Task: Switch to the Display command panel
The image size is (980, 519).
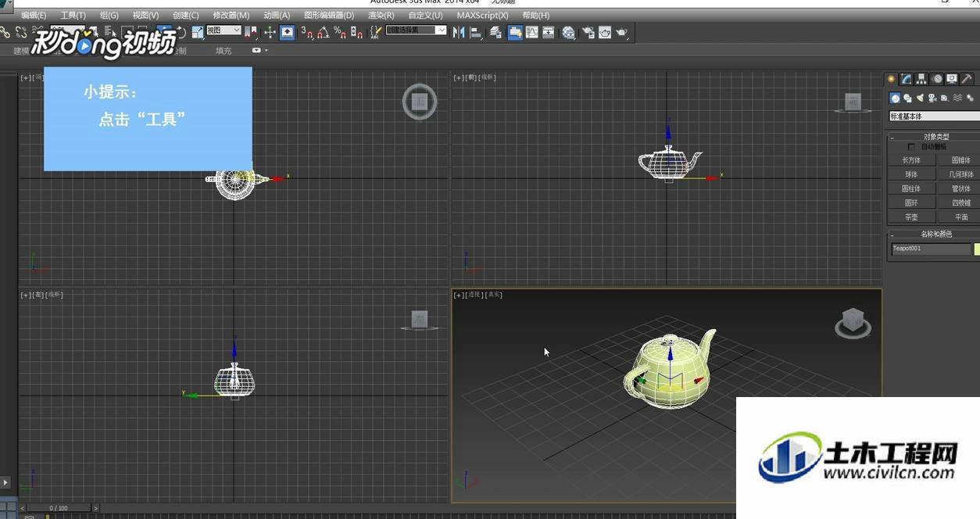Action: tap(952, 79)
